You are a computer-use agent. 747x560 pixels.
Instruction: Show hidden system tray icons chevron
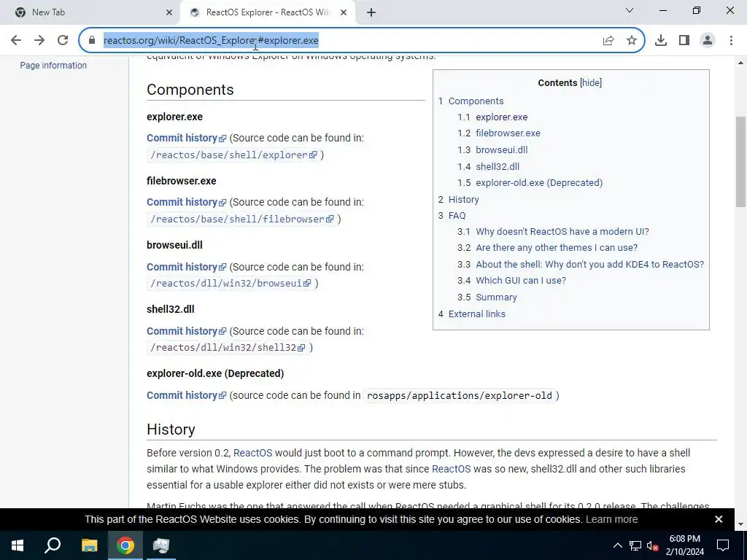click(x=617, y=545)
